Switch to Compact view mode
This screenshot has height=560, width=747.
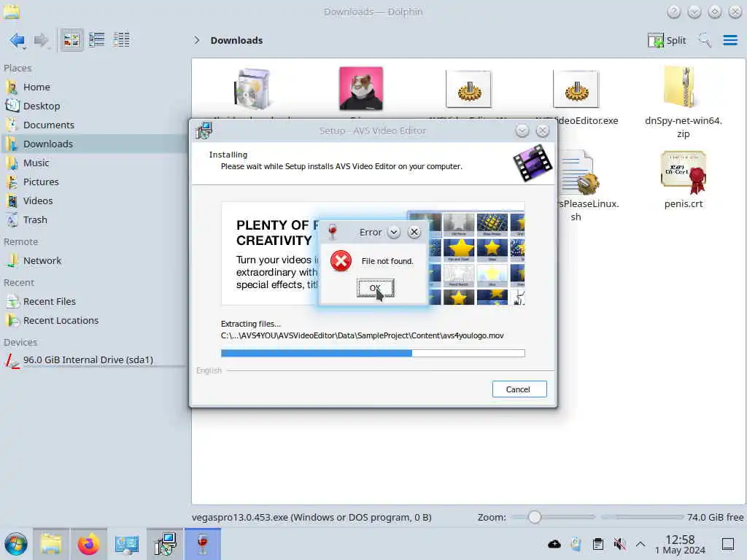(x=97, y=40)
